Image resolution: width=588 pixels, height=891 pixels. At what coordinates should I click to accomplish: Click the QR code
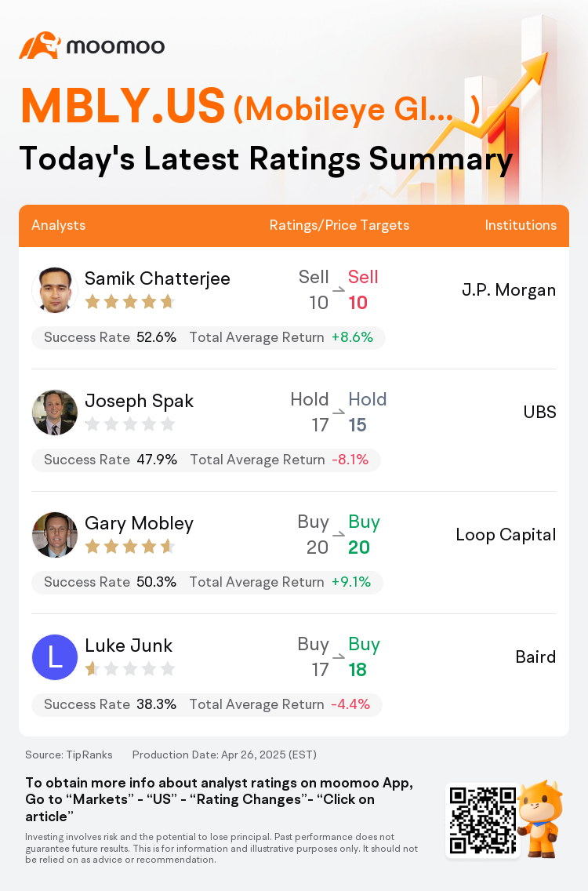click(x=482, y=820)
